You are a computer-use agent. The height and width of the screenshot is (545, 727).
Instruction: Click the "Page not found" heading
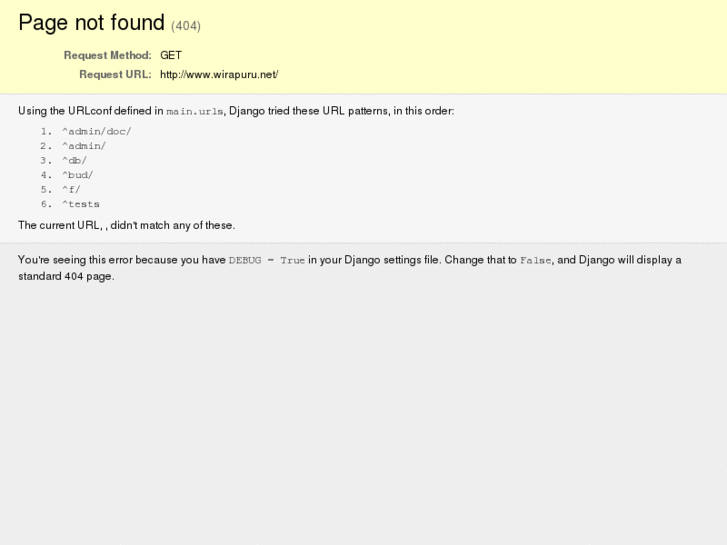coord(91,23)
